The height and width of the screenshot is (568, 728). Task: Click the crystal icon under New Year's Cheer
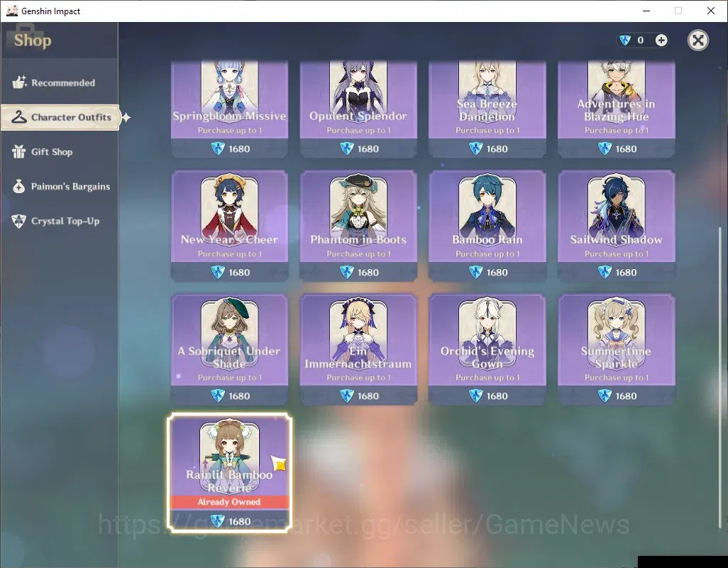(218, 272)
